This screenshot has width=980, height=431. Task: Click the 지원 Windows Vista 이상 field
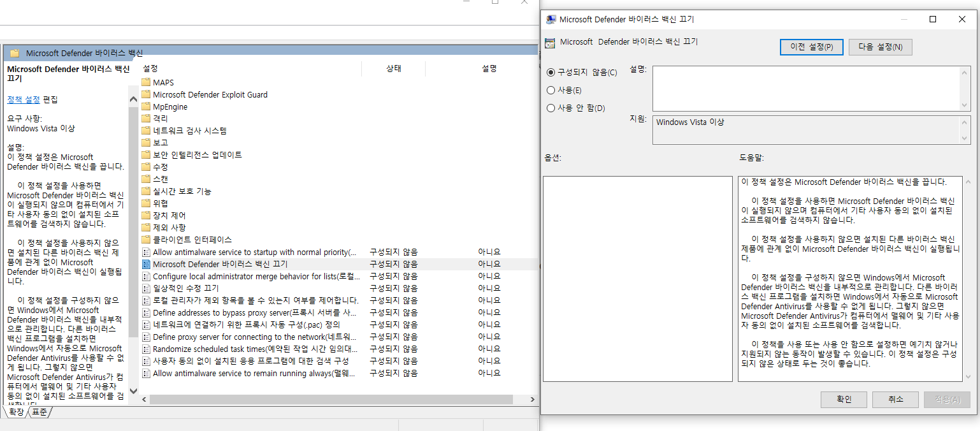(806, 130)
